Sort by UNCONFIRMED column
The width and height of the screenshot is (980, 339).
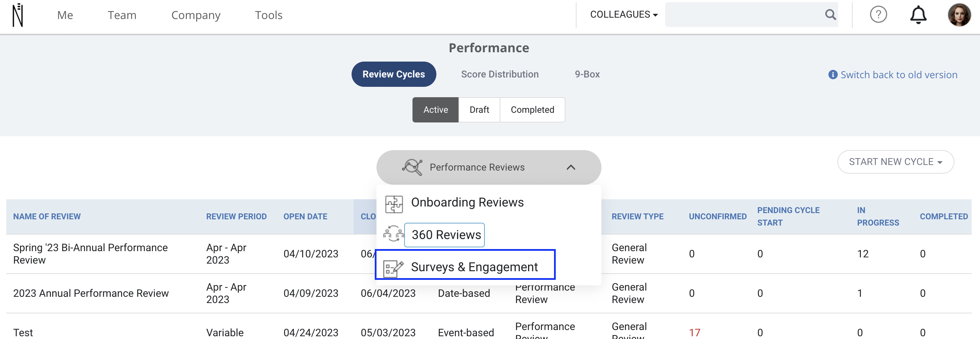click(x=717, y=217)
